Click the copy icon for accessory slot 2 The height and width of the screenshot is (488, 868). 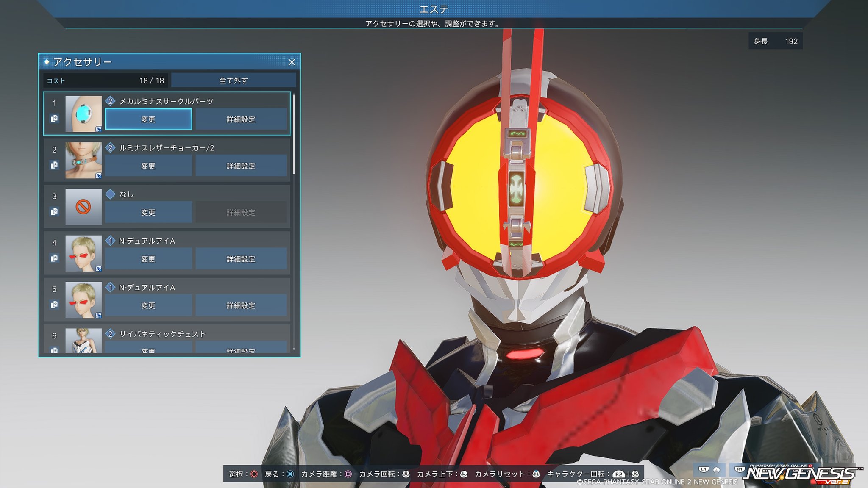point(54,165)
